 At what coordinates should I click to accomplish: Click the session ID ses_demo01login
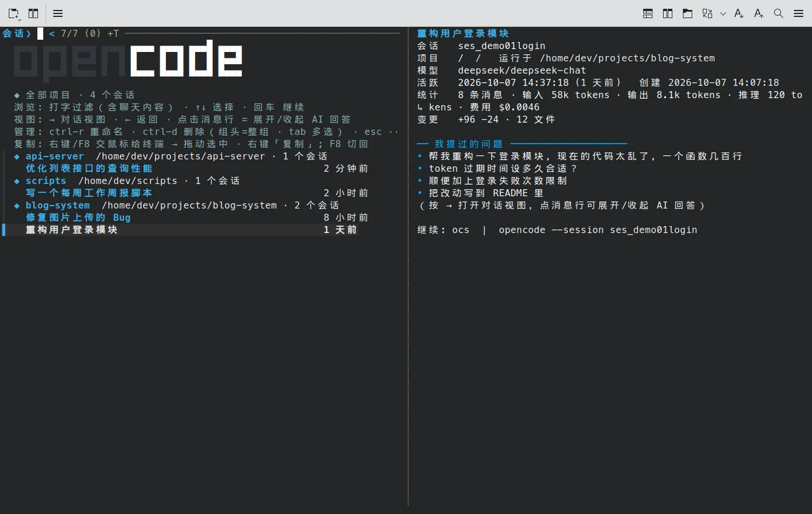[x=502, y=46]
